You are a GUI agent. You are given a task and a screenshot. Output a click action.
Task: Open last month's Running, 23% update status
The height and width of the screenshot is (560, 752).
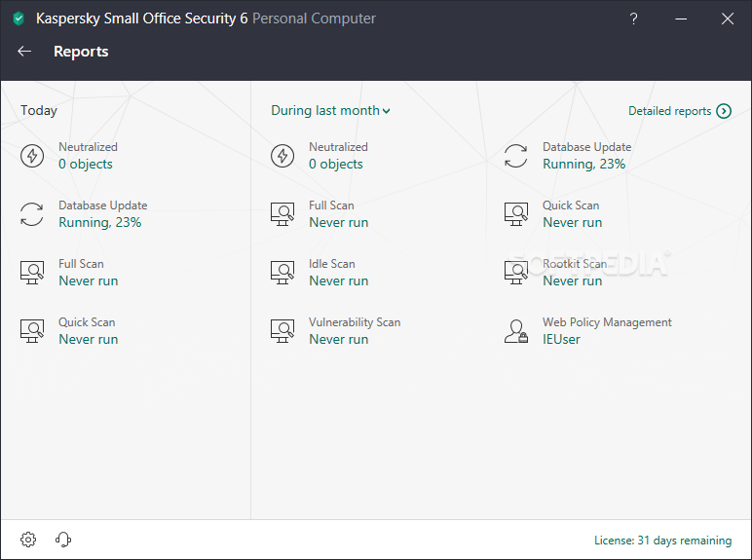(x=583, y=164)
